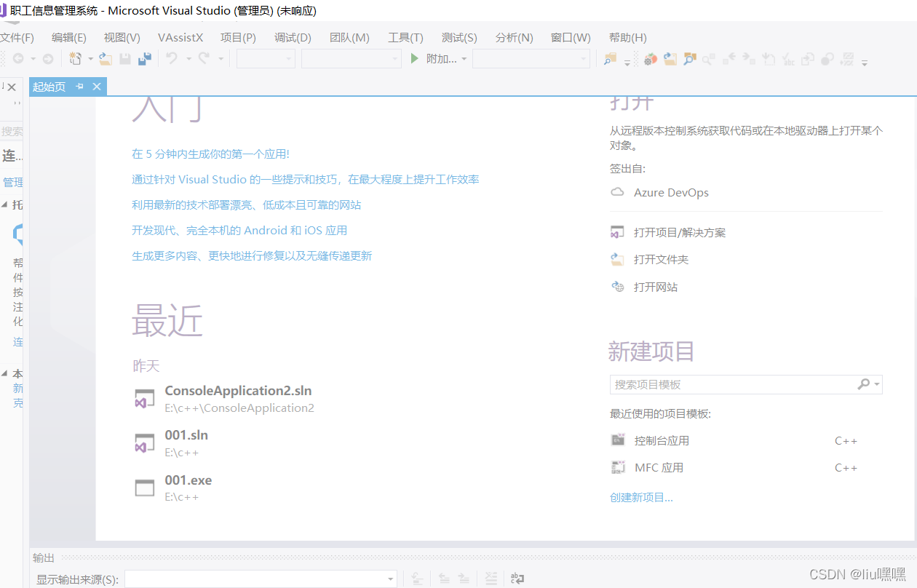The image size is (917, 588).
Task: Click the VAssistX Open Corresponding File icon
Action: (x=808, y=60)
